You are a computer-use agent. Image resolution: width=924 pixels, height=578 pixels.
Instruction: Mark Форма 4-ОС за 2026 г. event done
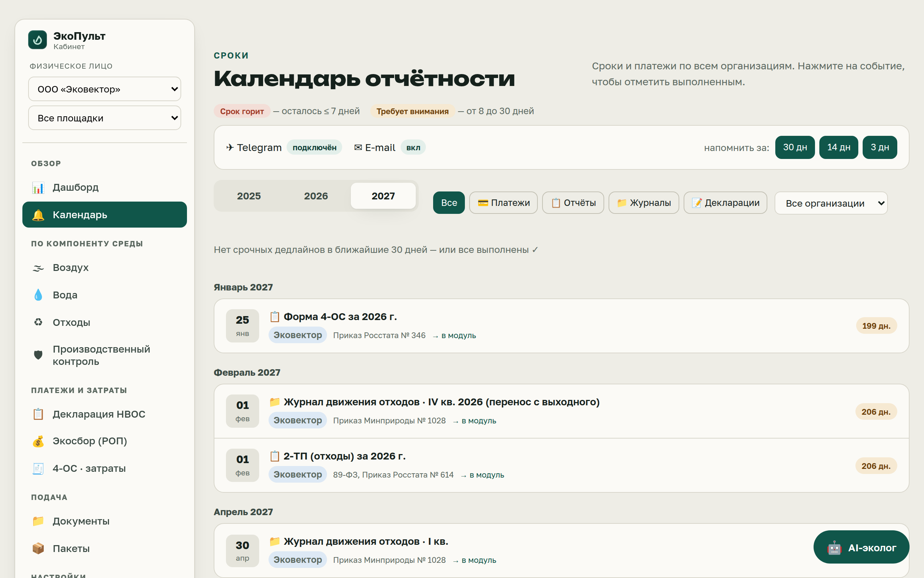[561, 326]
